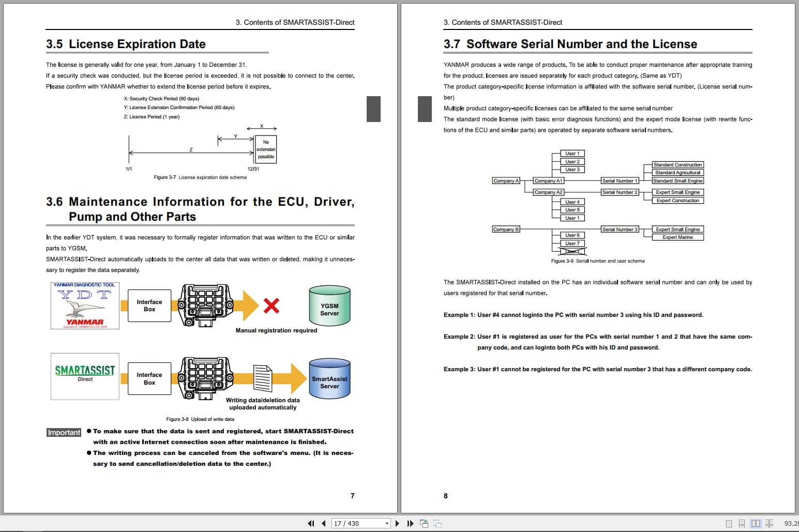799x532 pixels.
Task: Go to the next page
Action: coord(397,523)
